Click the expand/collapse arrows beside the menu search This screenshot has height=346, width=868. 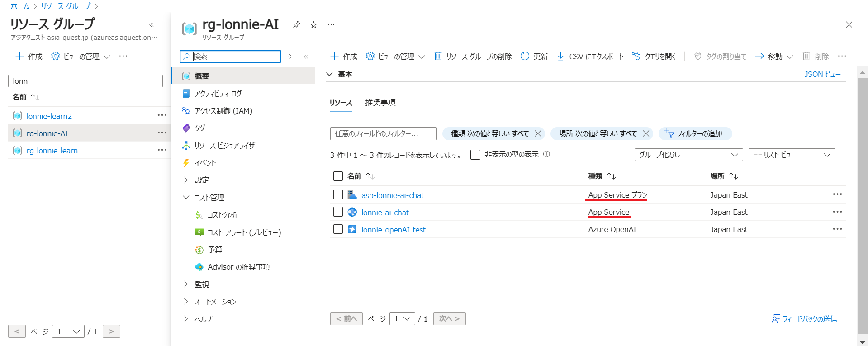(290, 57)
